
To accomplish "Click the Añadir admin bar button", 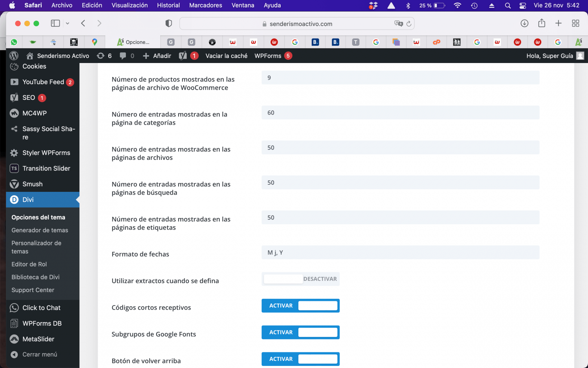I will [157, 56].
